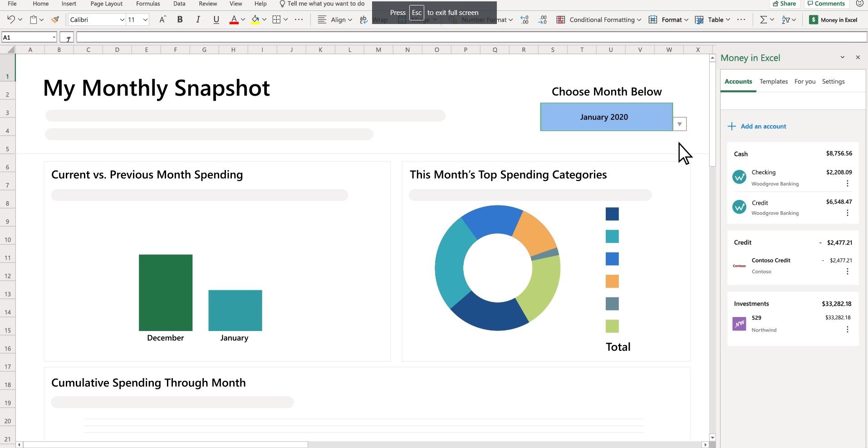Click the smiley feedback icon
Viewport: 868px width, 448px height.
point(859,4)
